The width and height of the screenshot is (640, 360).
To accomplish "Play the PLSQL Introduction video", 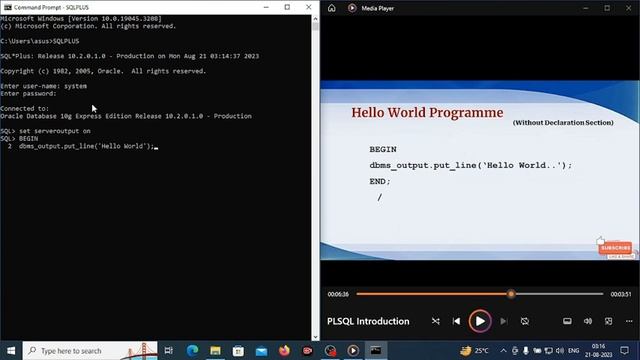I will [x=480, y=321].
